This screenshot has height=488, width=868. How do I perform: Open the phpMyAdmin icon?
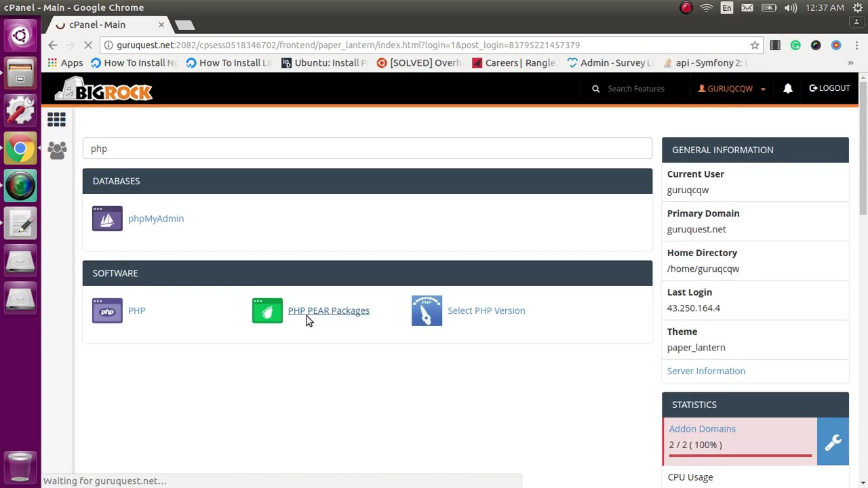click(107, 218)
